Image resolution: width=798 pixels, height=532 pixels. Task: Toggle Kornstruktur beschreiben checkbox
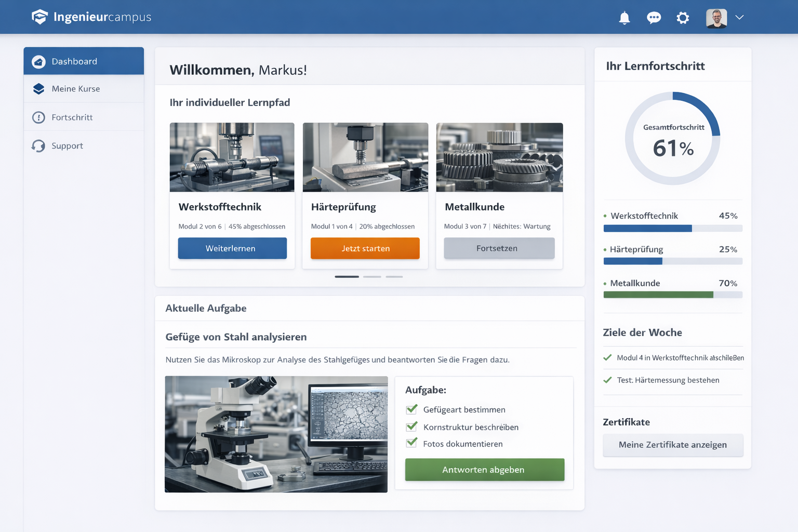tap(411, 427)
